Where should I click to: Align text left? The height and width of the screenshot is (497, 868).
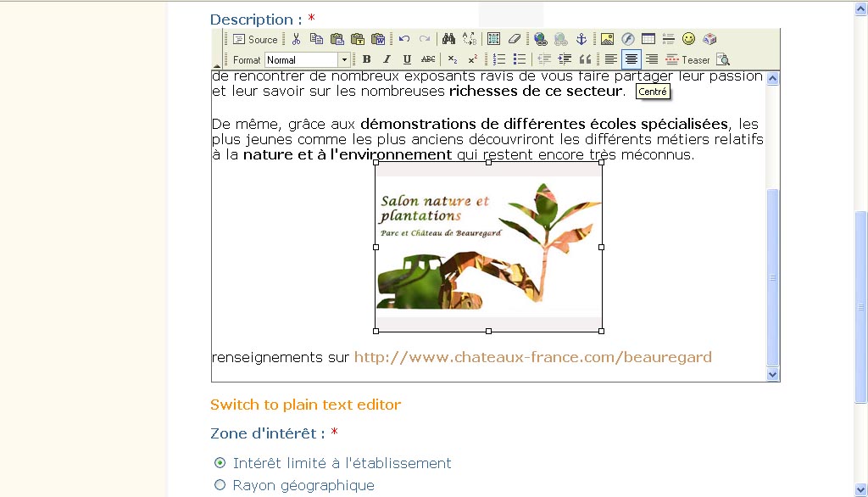pos(611,60)
